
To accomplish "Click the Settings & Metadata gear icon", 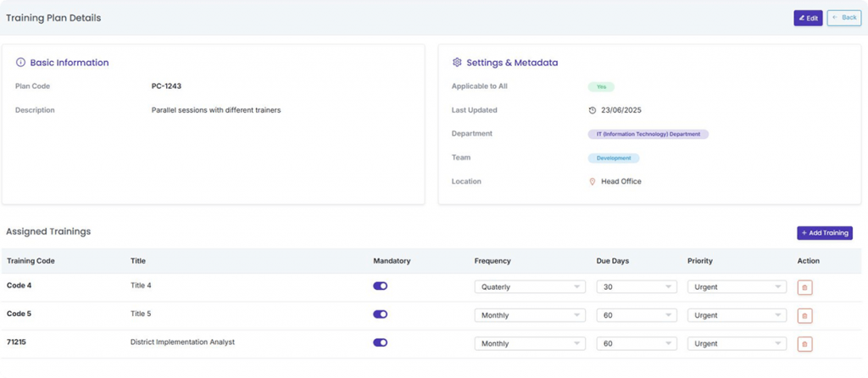I will coord(457,63).
